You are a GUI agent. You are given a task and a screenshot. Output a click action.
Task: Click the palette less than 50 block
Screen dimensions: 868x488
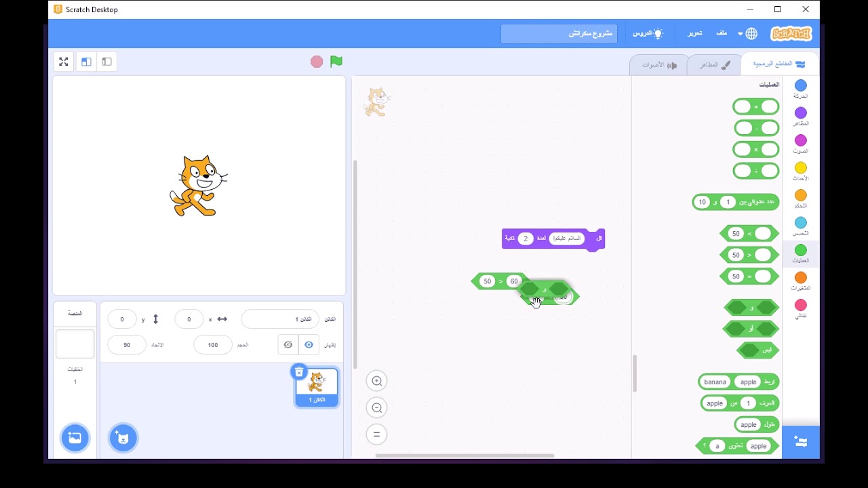pyautogui.click(x=749, y=255)
